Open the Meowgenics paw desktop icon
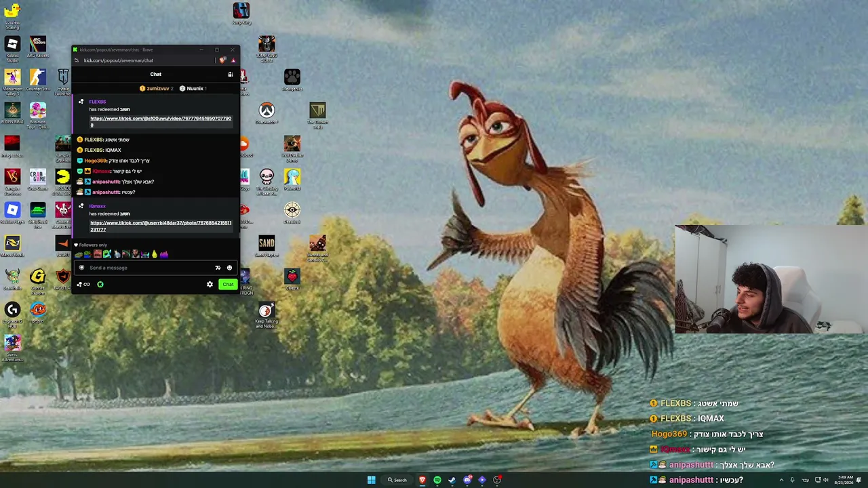 pyautogui.click(x=292, y=80)
